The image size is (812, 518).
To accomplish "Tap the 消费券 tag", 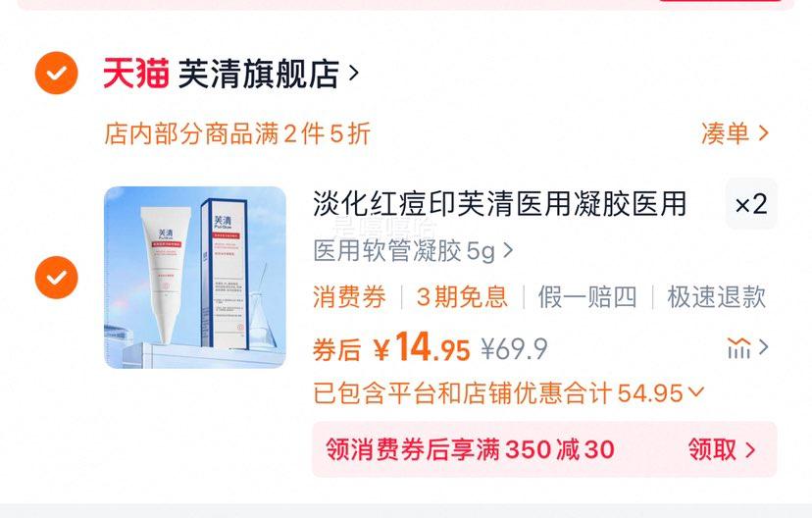I will [x=349, y=297].
